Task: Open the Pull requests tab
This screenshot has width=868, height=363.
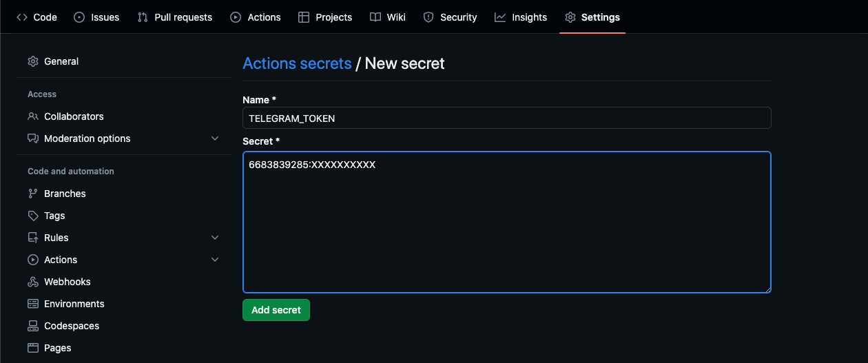Action: pos(175,17)
